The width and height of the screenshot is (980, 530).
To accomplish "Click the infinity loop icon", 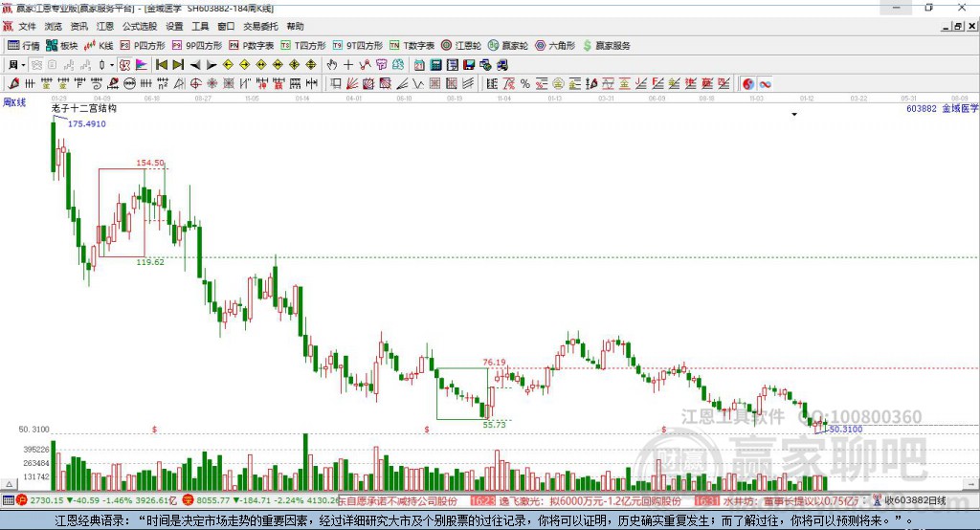I will click(765, 84).
